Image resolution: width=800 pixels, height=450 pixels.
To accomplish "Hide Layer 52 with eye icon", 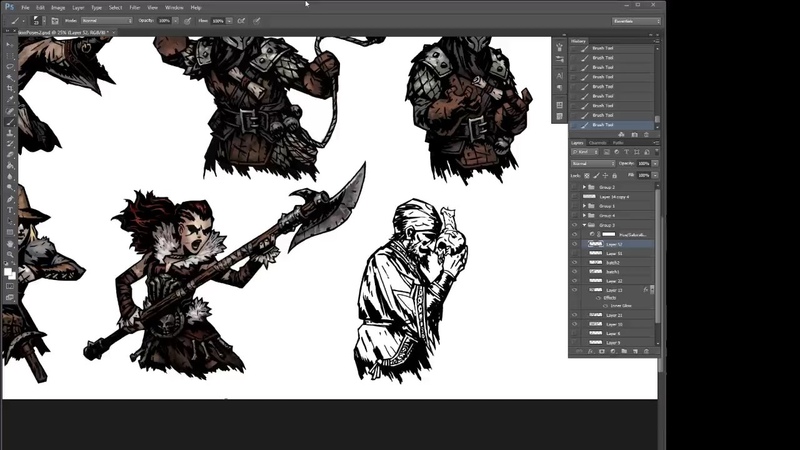I will point(575,244).
